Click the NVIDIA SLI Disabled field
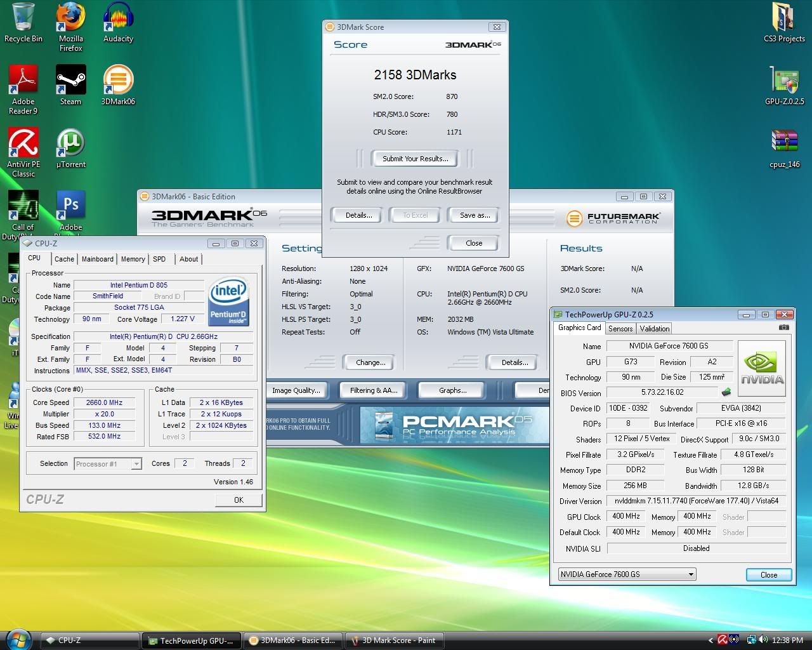This screenshot has height=650, width=812. pos(696,548)
